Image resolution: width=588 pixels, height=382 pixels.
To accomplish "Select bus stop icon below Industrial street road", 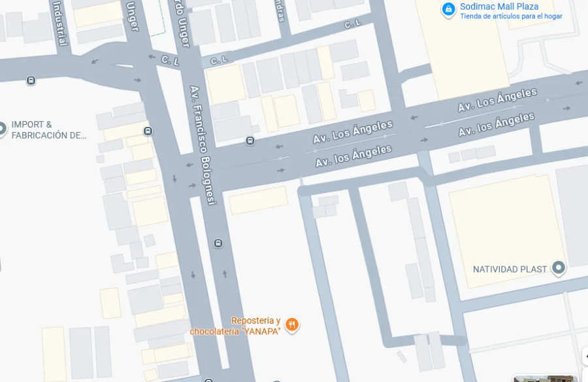I will click(x=31, y=80).
